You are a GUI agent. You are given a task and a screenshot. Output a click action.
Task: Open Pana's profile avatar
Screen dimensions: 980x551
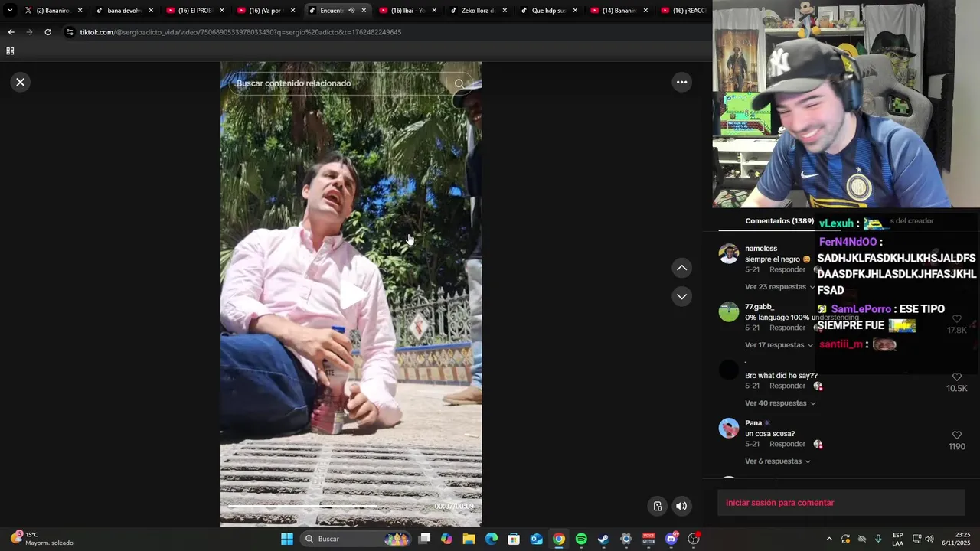[x=729, y=429]
